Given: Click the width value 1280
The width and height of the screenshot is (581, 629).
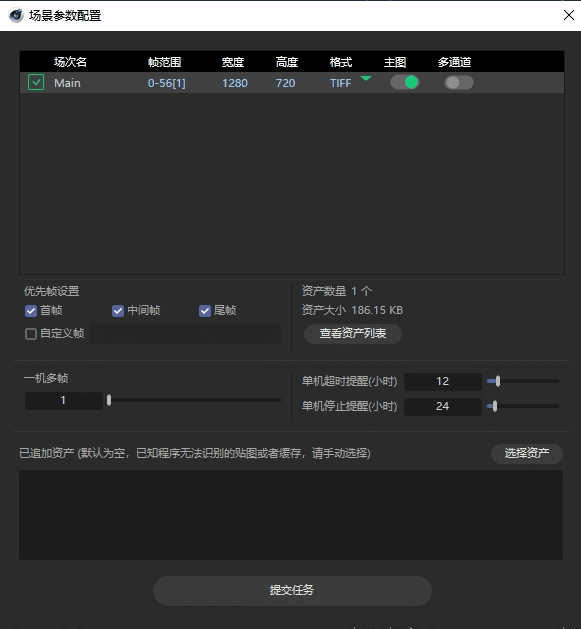Looking at the screenshot, I should point(235,83).
